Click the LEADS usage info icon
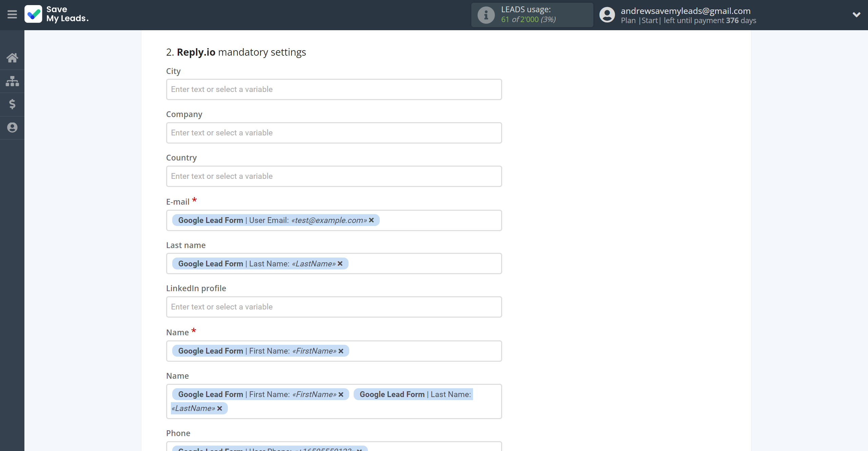The height and width of the screenshot is (451, 868). point(486,15)
